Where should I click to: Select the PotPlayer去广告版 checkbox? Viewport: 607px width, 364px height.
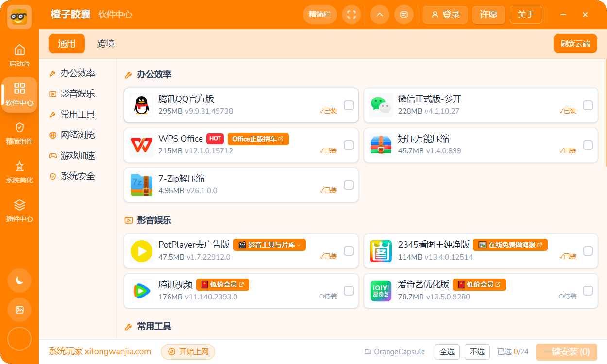point(349,250)
